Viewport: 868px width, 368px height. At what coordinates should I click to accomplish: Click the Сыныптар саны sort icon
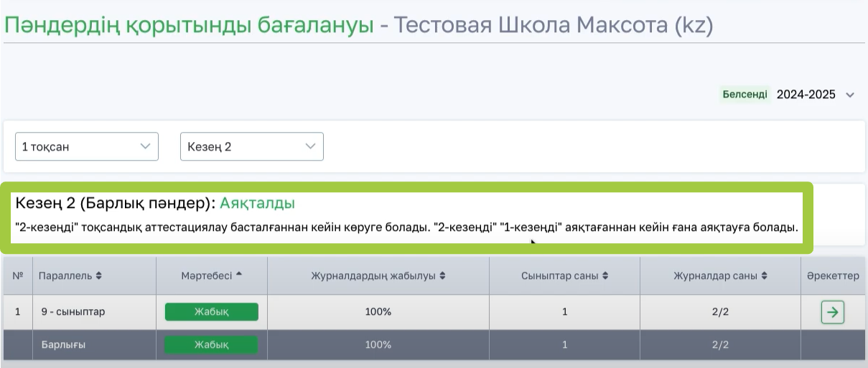(x=605, y=276)
